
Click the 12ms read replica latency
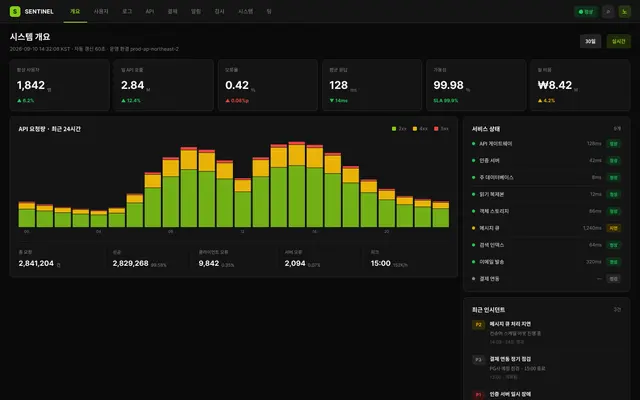[x=596, y=194]
